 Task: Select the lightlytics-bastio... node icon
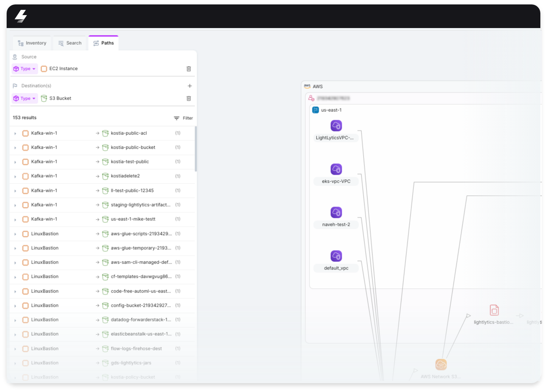point(494,310)
